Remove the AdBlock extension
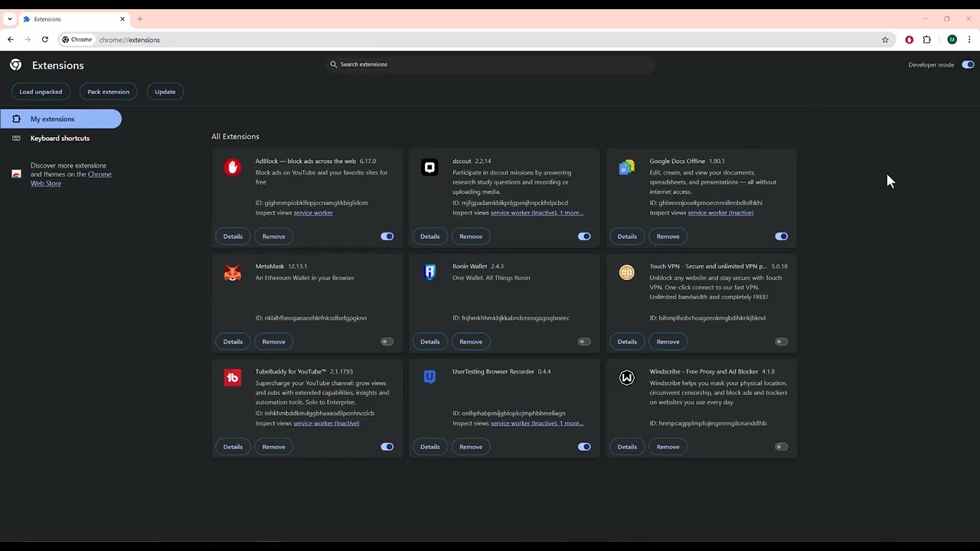980x551 pixels. [273, 236]
